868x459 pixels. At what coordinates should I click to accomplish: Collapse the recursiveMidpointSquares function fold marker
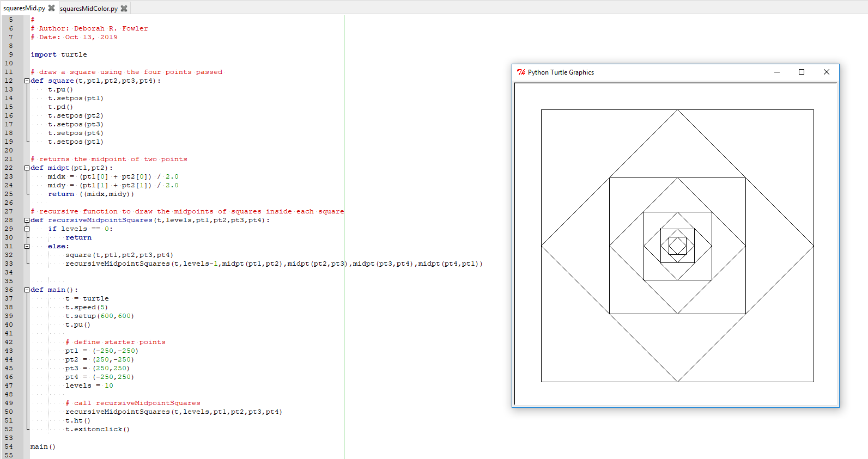click(27, 220)
